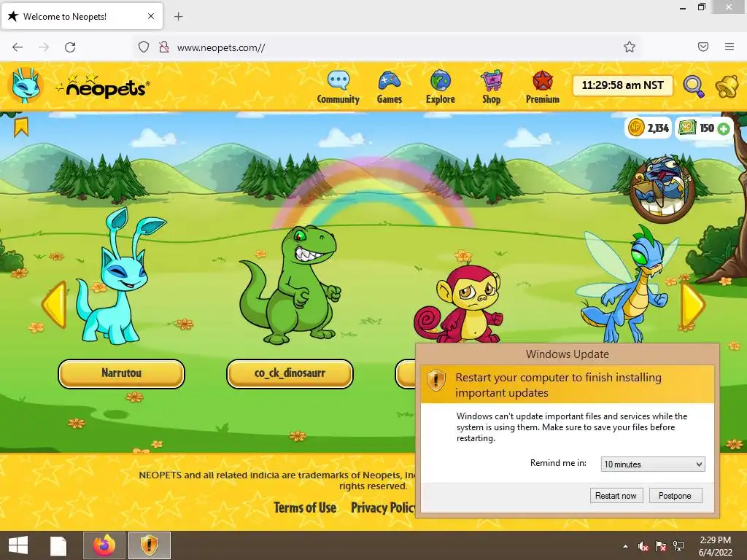Click Postpone in Windows Update
This screenshot has height=560, width=747.
[675, 496]
